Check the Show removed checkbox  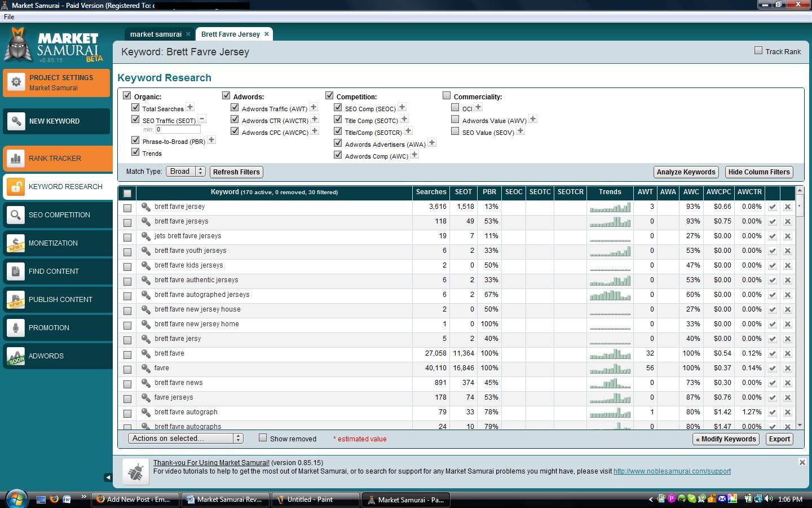click(x=263, y=437)
